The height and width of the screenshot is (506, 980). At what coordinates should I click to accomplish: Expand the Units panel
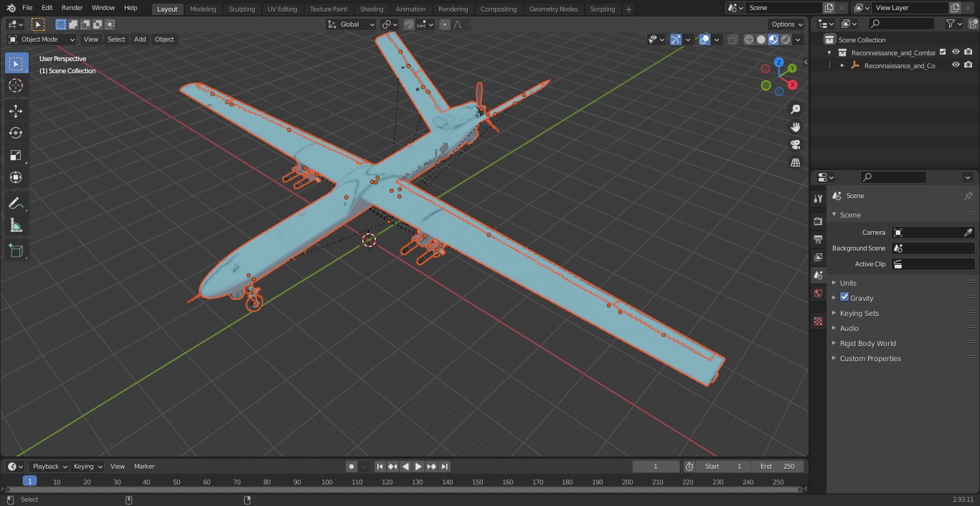pos(848,283)
